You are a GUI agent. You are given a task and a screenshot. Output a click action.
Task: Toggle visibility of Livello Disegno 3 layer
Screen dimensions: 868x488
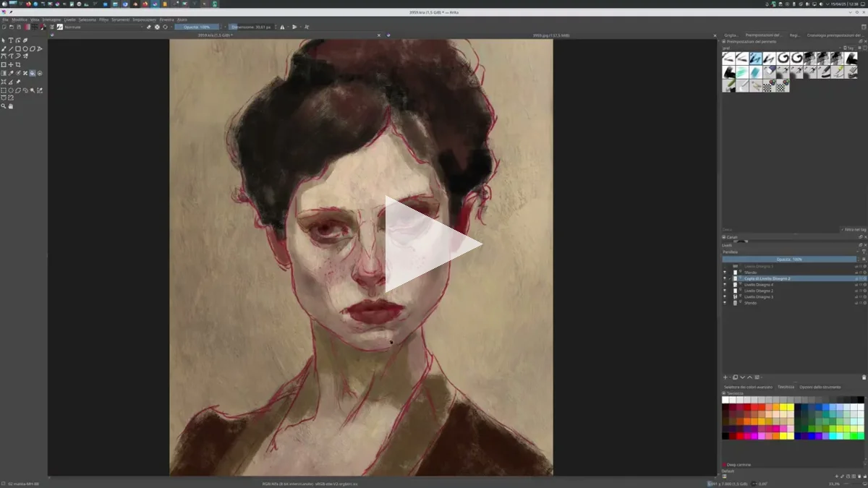(x=725, y=296)
